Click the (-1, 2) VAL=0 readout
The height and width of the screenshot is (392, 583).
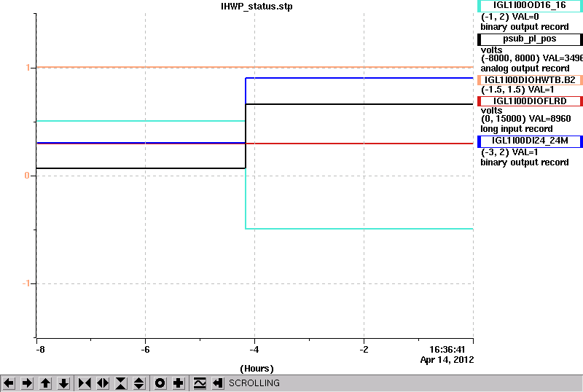509,17
